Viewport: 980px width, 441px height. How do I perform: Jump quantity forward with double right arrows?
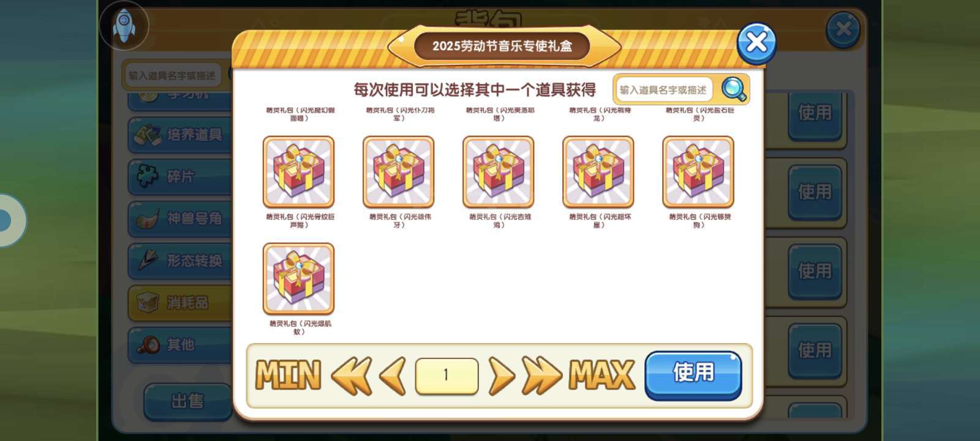point(541,375)
